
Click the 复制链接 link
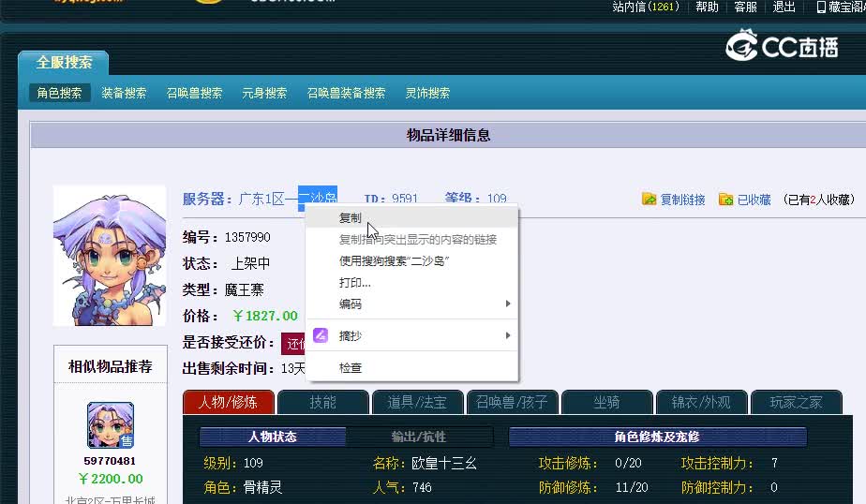tap(683, 200)
